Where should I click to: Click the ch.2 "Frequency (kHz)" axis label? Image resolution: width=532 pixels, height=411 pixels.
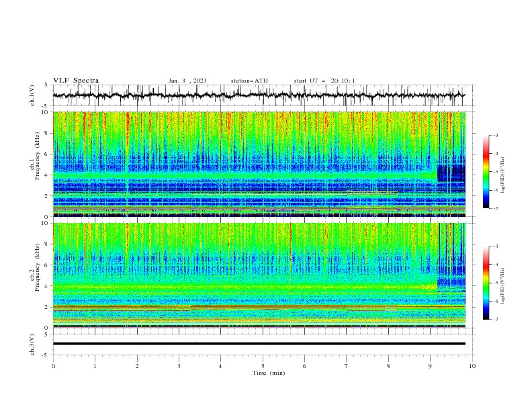click(38, 267)
